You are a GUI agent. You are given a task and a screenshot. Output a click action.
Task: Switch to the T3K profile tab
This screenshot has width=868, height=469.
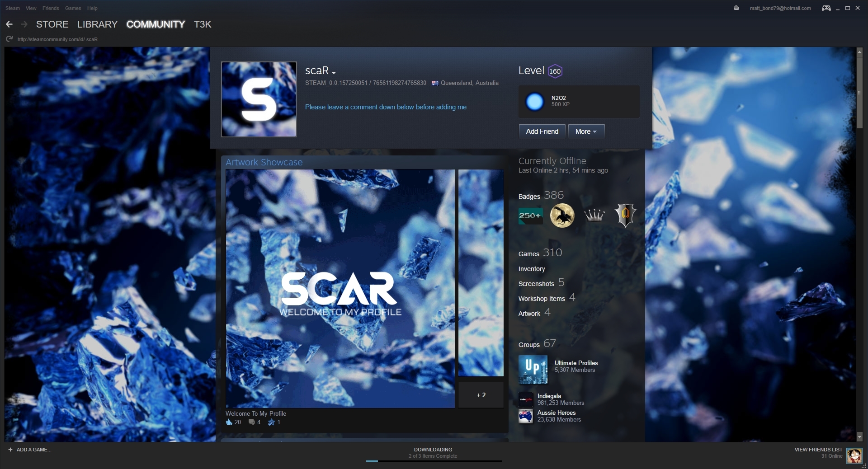click(203, 24)
